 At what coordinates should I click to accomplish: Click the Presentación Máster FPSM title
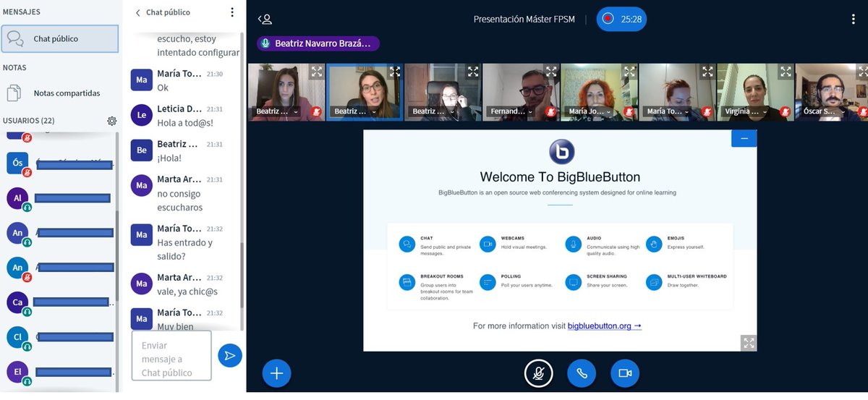click(524, 19)
